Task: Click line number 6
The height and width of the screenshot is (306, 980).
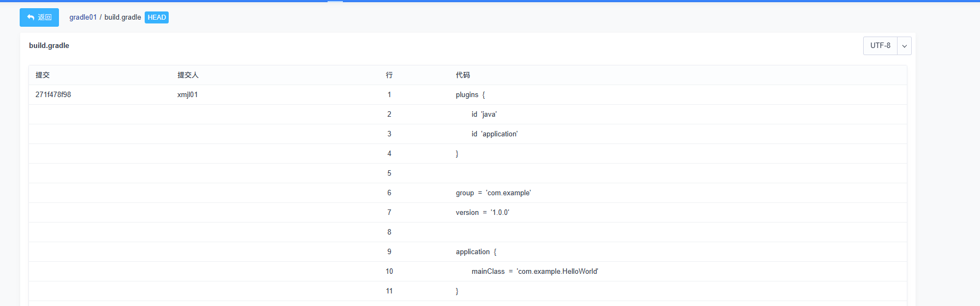Action: click(389, 193)
